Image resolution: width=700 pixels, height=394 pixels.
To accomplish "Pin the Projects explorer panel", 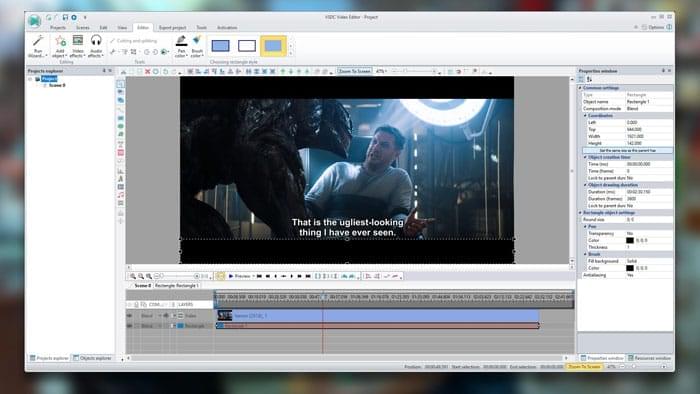I will pos(104,71).
